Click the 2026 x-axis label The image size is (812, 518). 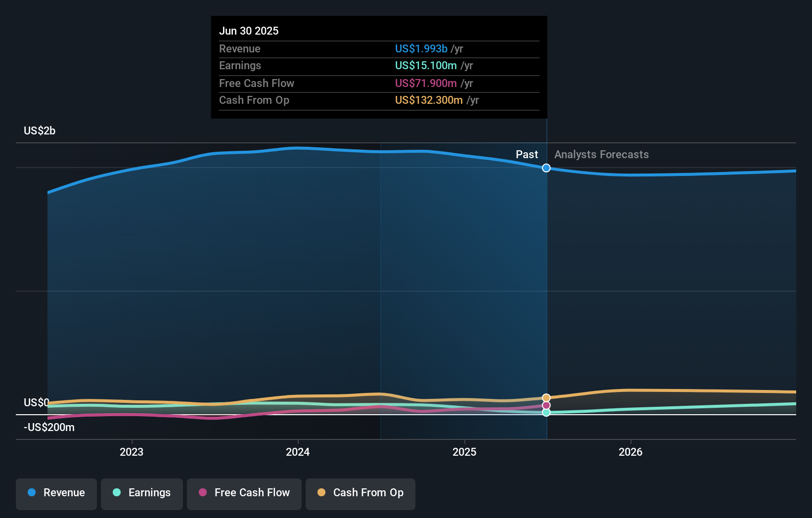pos(631,452)
